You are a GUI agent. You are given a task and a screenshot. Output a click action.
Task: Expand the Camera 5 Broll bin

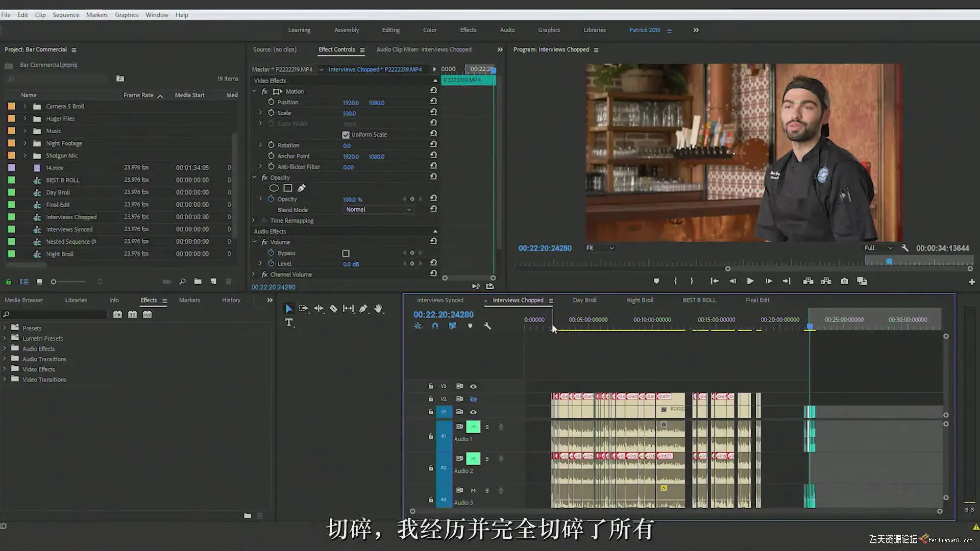coord(24,106)
